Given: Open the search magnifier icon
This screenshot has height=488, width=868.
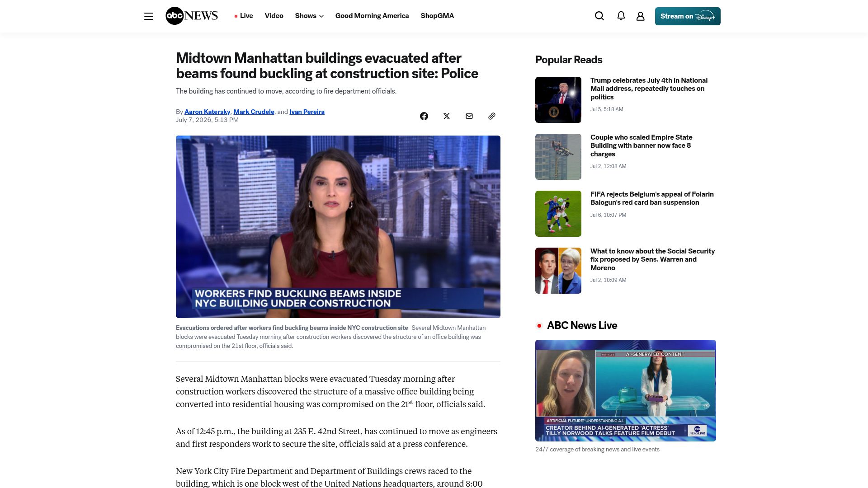Looking at the screenshot, I should coord(599,16).
